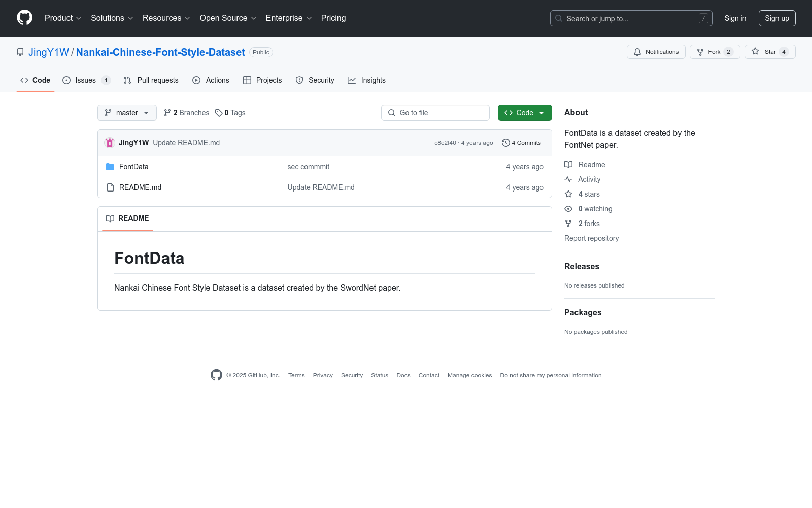This screenshot has height=508, width=812.
Task: Click the book icon beside Readme
Action: click(568, 165)
